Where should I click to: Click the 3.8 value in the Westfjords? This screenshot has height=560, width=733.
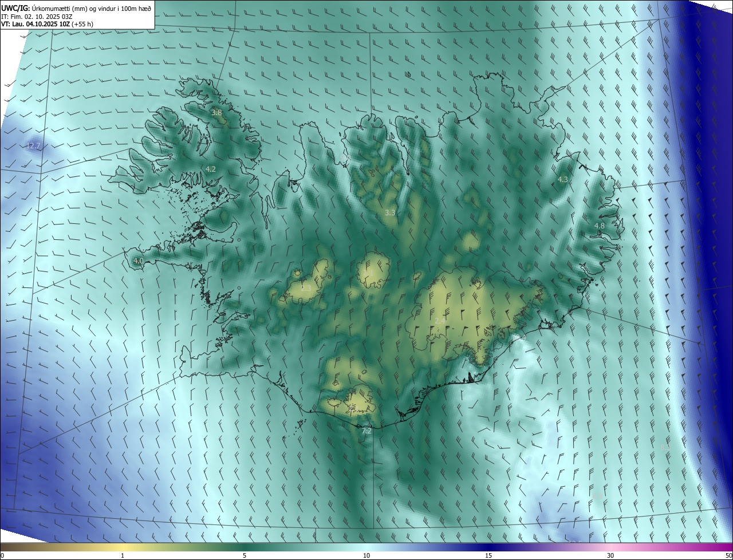click(216, 113)
